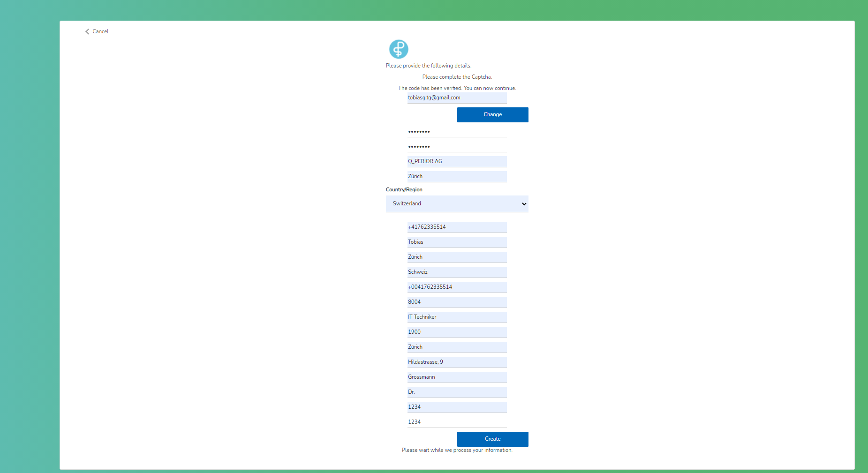Click the +0041762335514 phone field
This screenshot has height=473, width=868.
coord(457,287)
